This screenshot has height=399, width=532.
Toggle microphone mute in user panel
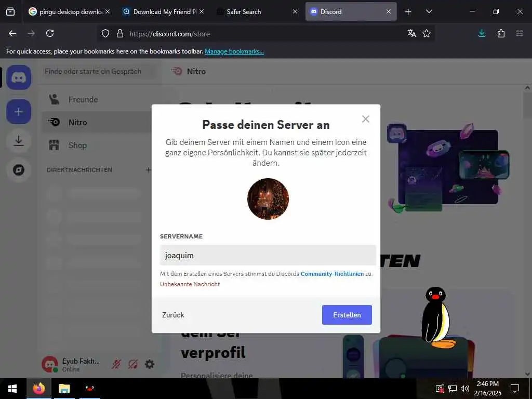pos(116,364)
